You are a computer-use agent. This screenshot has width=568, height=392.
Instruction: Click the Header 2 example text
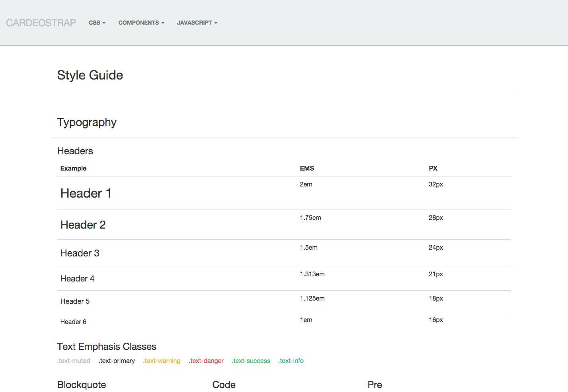pyautogui.click(x=83, y=225)
